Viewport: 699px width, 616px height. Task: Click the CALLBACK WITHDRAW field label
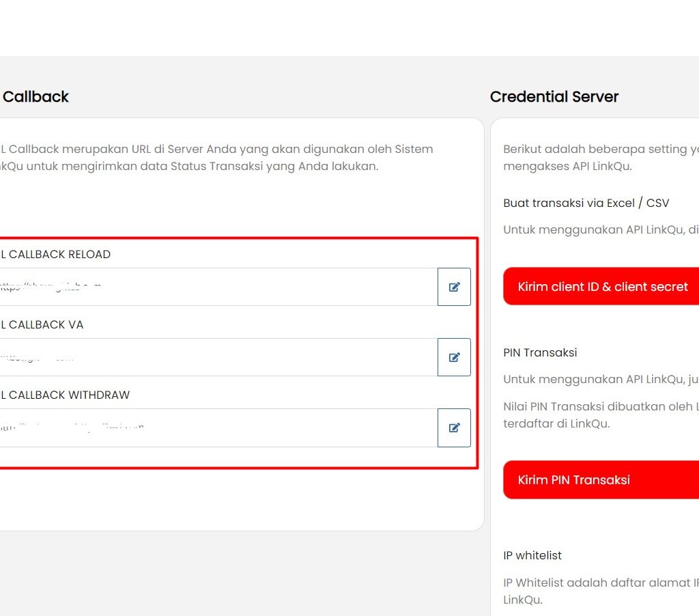click(x=68, y=395)
